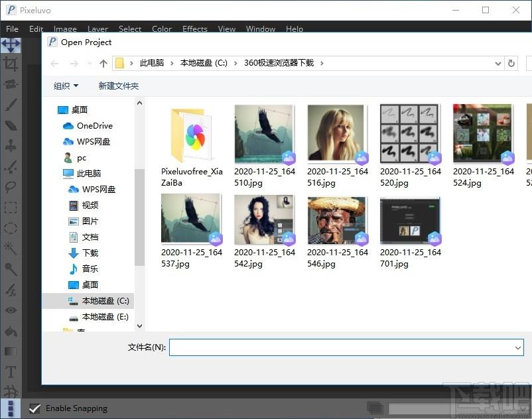Click the back navigation arrow
The height and width of the screenshot is (419, 532).
pos(54,64)
